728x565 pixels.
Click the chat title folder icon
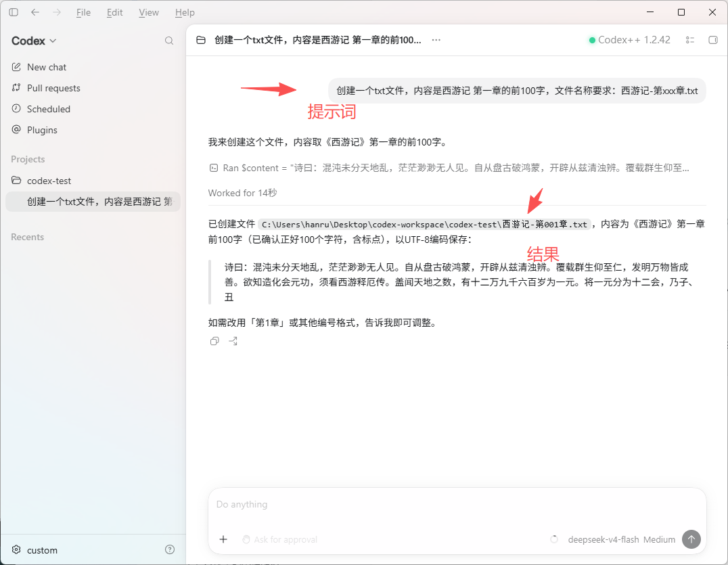[201, 40]
